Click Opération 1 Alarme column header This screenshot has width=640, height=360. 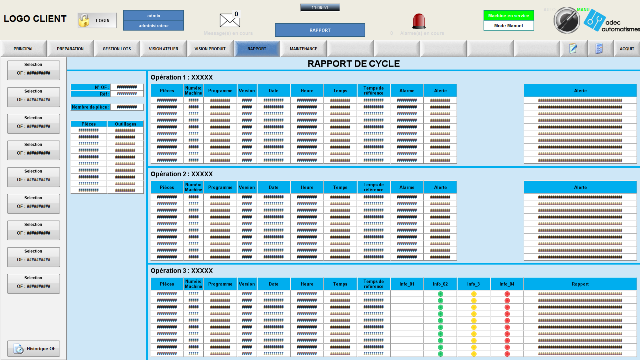(407, 91)
